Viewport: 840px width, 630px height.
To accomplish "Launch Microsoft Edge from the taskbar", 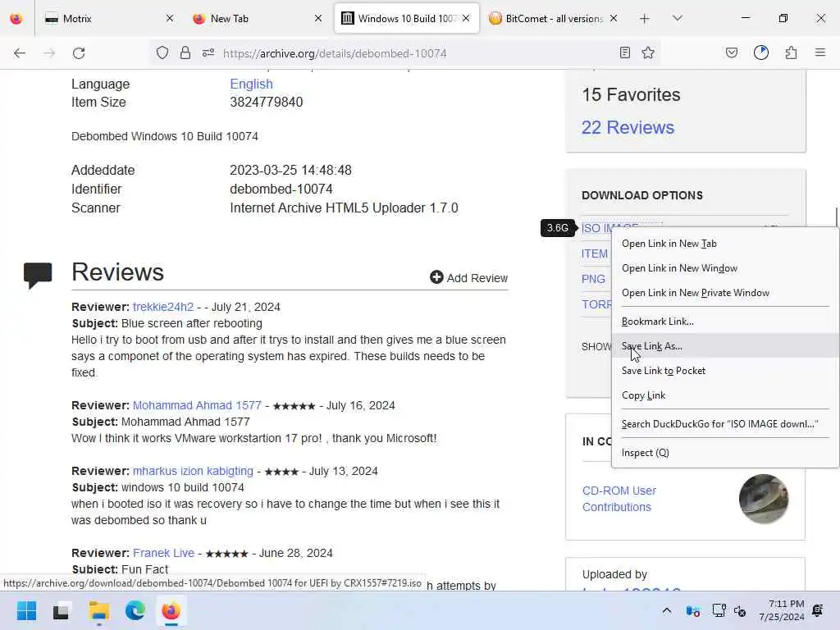I will click(x=135, y=610).
